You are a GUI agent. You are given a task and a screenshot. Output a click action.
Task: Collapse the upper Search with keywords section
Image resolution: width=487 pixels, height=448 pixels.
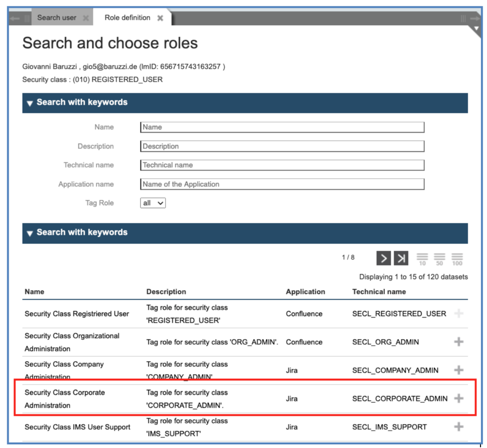[30, 103]
